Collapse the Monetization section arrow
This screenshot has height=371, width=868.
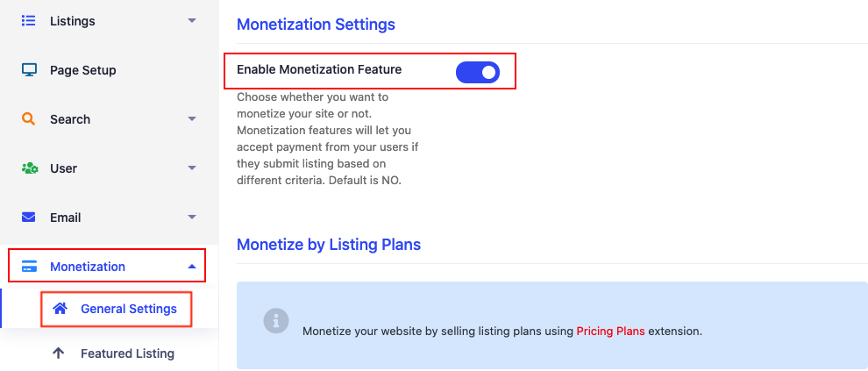(x=191, y=267)
